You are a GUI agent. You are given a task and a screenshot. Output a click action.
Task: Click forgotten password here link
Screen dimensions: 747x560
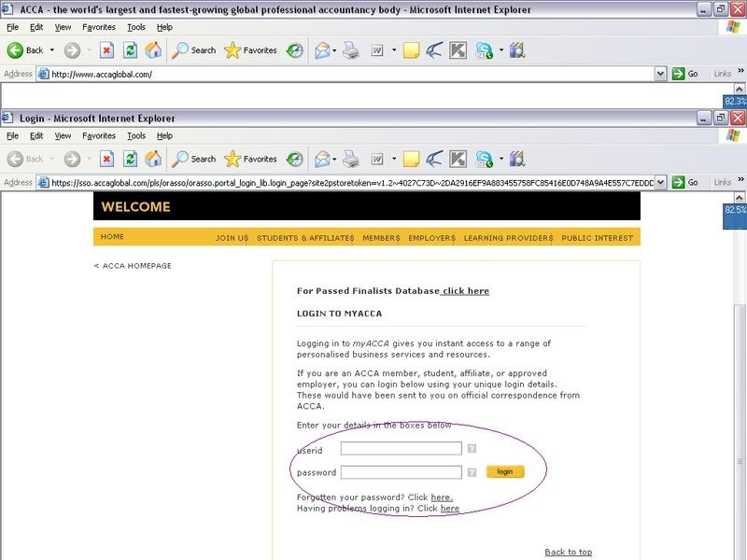click(442, 497)
